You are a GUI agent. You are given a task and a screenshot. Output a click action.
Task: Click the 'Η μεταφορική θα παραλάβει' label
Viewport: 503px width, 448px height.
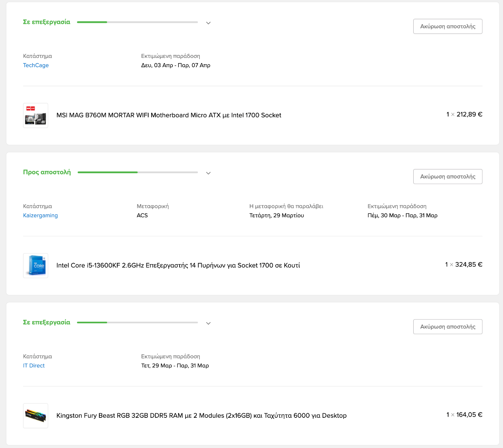[x=286, y=206]
